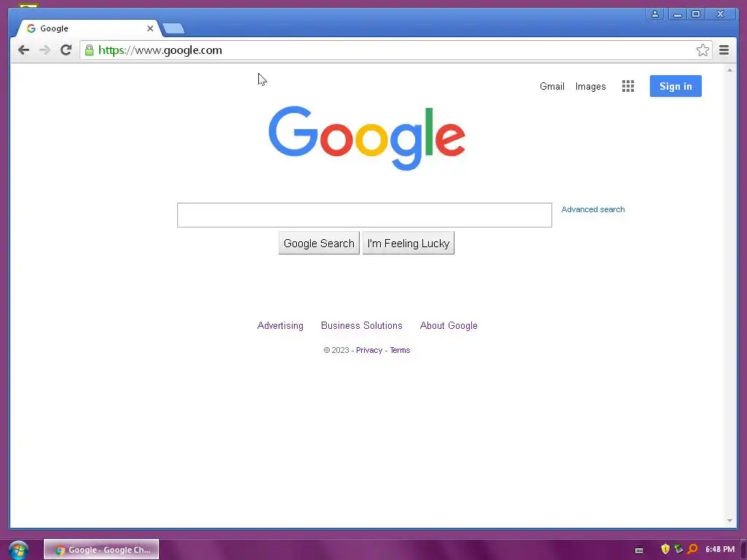Click the yellow shield tray icon
The height and width of the screenshot is (560, 747).
click(x=665, y=549)
